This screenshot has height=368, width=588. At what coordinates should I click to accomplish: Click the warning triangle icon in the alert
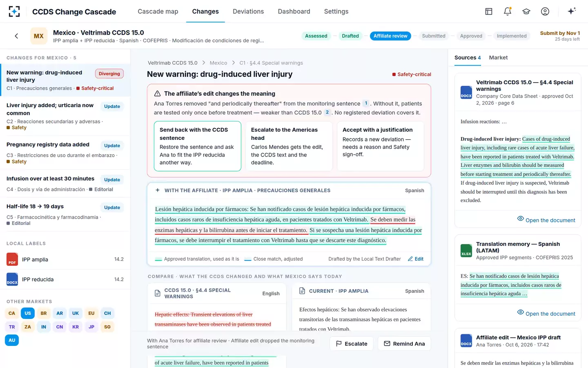(x=157, y=94)
